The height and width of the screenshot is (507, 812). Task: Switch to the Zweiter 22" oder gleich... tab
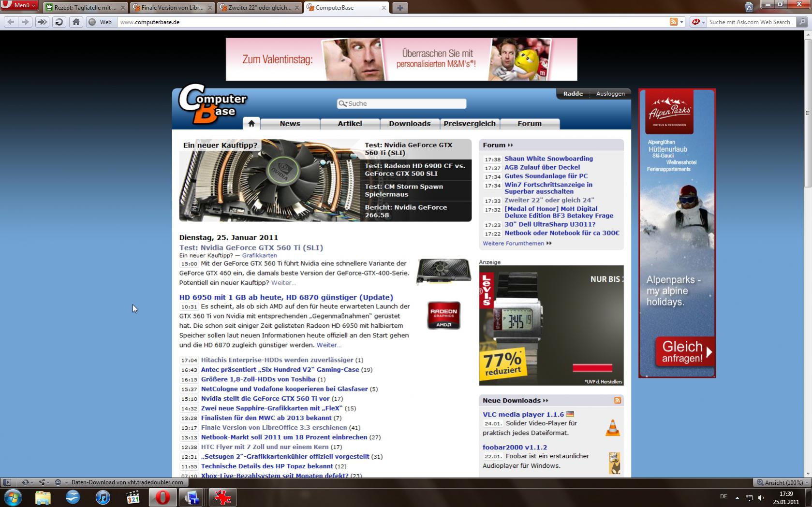pos(259,7)
